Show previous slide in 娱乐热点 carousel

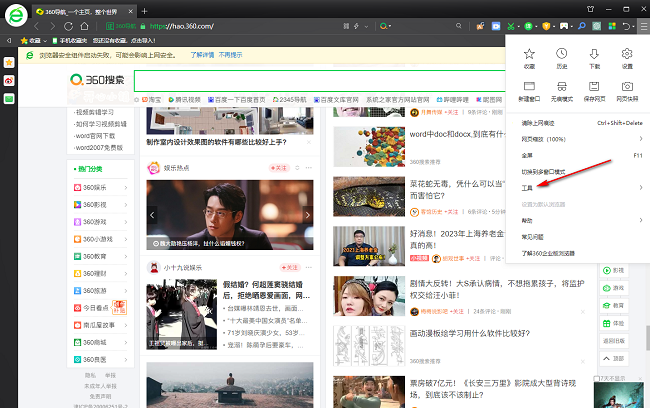[152, 215]
